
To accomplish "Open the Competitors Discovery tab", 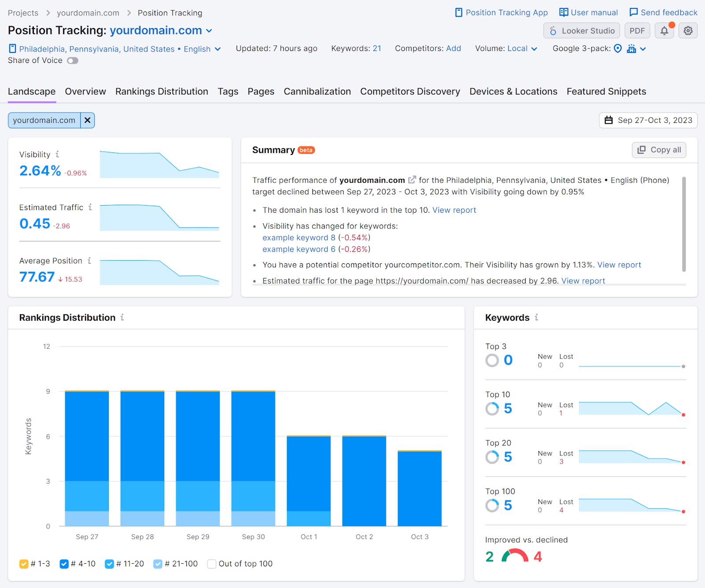I will click(410, 92).
